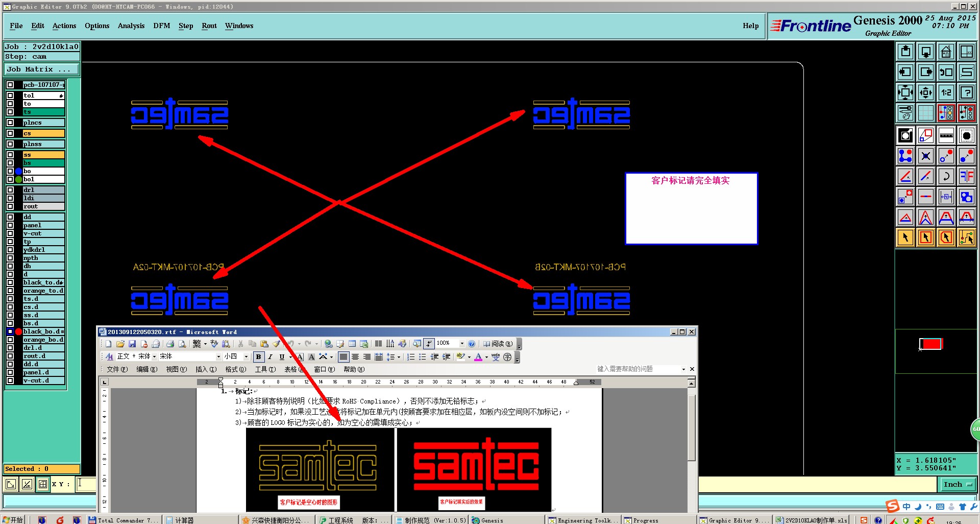Image resolution: width=980 pixels, height=524 pixels.
Task: Open Word highlight color dropdown arrow
Action: click(x=469, y=357)
